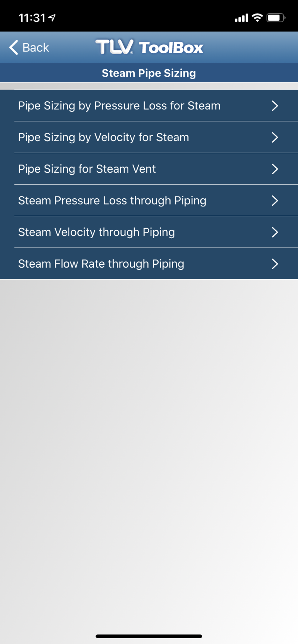Open Steam Pressure Loss through Piping
The width and height of the screenshot is (298, 644).
click(x=149, y=200)
